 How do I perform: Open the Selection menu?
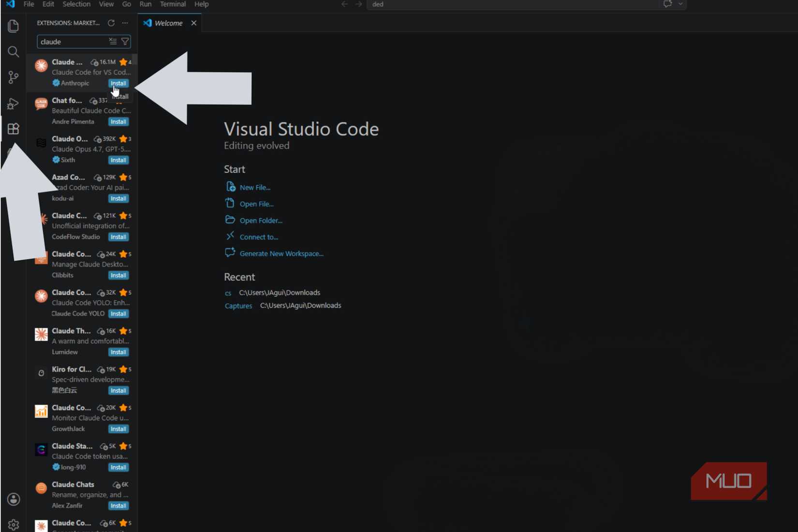[76, 4]
